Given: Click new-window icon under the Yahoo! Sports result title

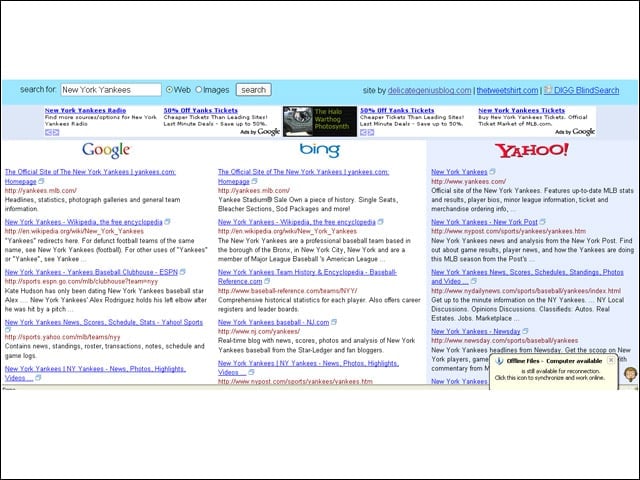Looking at the screenshot, I should [8, 329].
